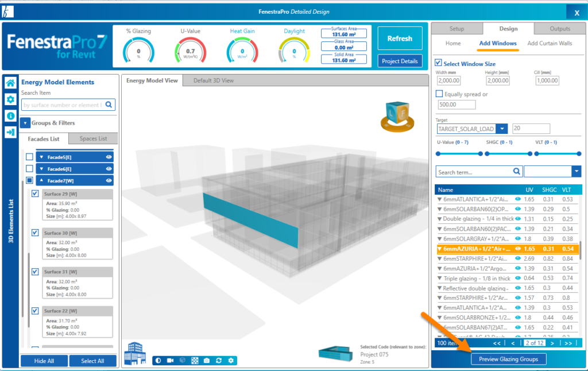Toggle visibility of Facade6[E]
588x371 pixels.
109,169
